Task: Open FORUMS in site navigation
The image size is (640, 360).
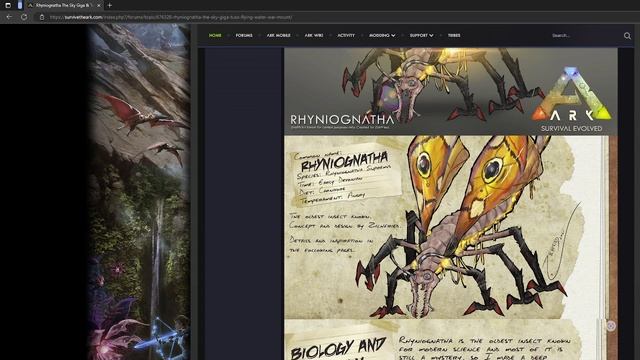Action: pos(244,36)
